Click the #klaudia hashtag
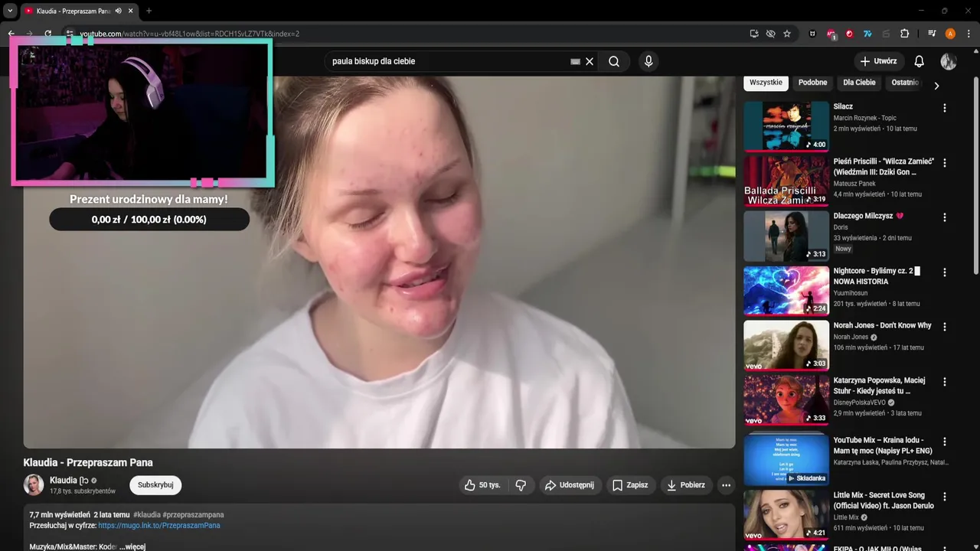The width and height of the screenshot is (980, 551). tap(146, 515)
